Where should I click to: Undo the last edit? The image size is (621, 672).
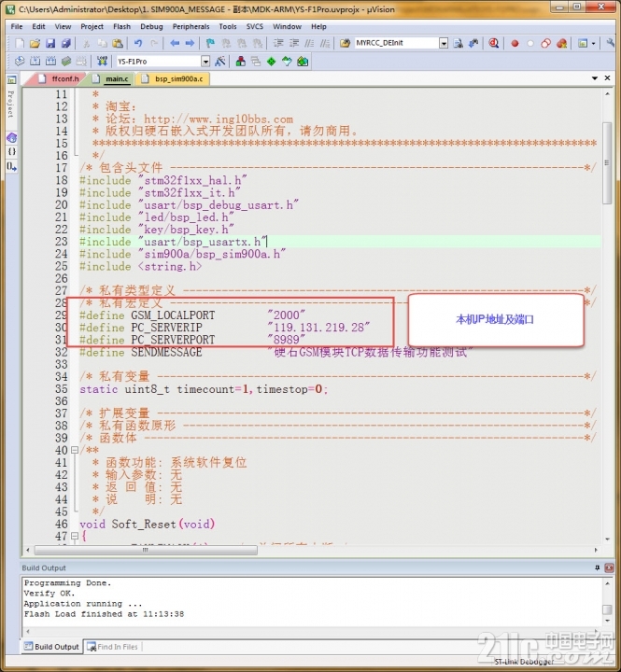pos(138,43)
